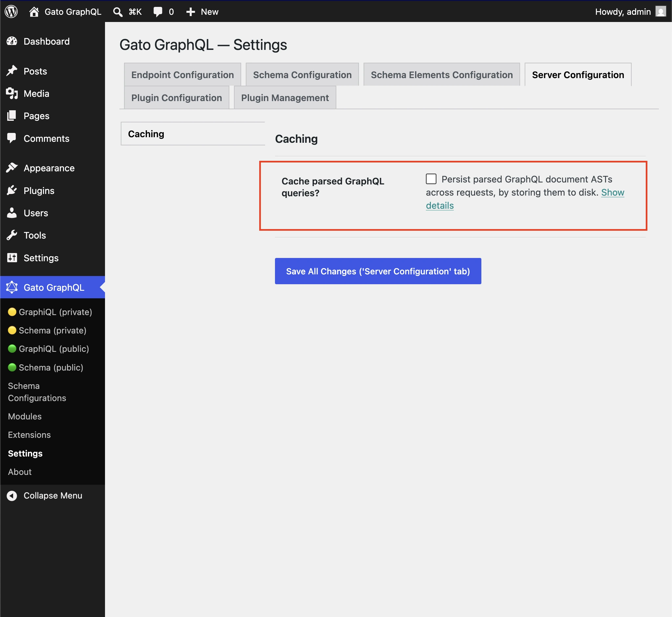672x617 pixels.
Task: Open the Schema Configurations submenu item
Action: tap(37, 392)
